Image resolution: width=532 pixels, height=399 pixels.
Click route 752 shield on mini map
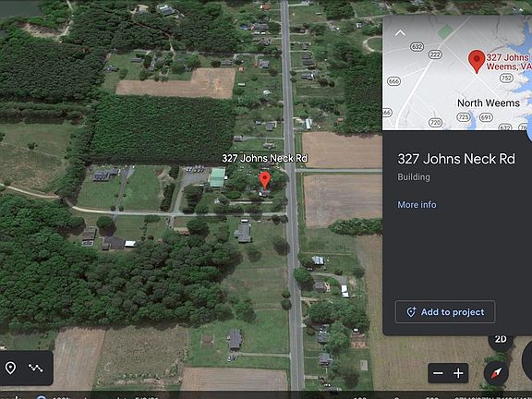point(506,78)
